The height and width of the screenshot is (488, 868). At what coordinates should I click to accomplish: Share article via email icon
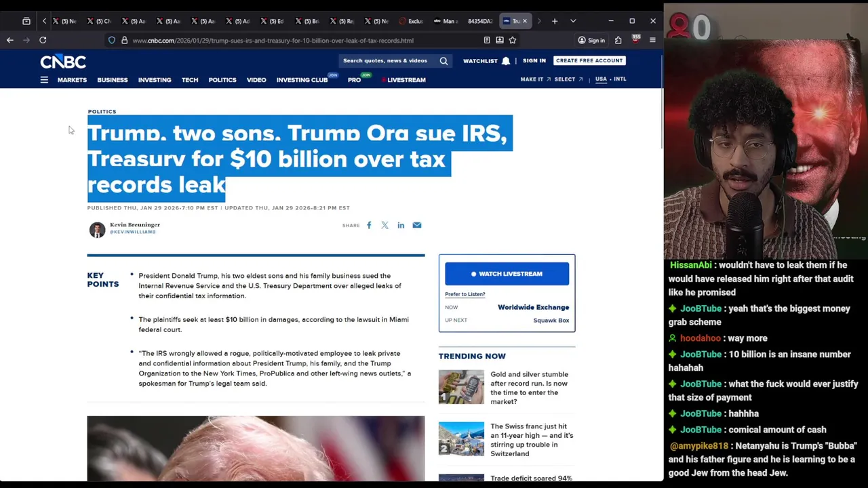point(417,225)
